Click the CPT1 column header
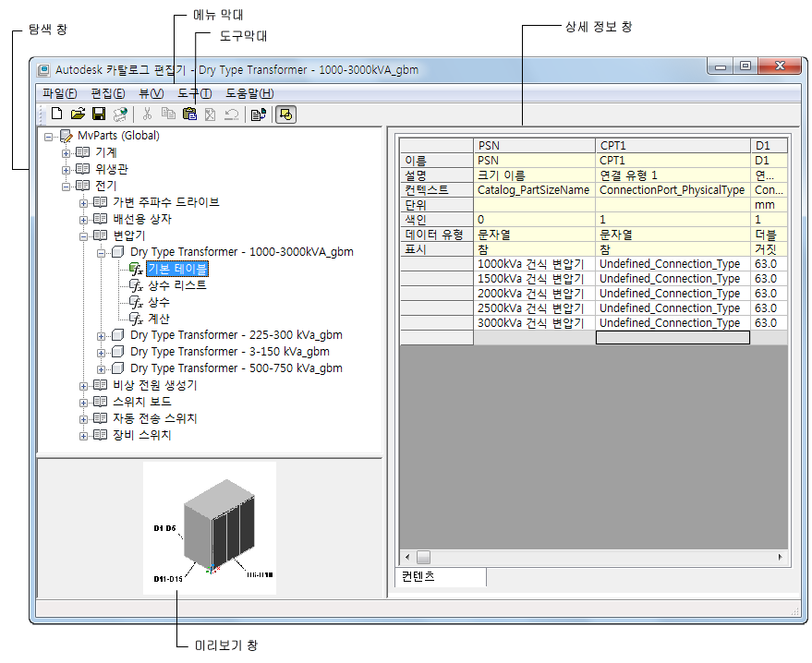Screen dimensions: 812x663 point(673,146)
